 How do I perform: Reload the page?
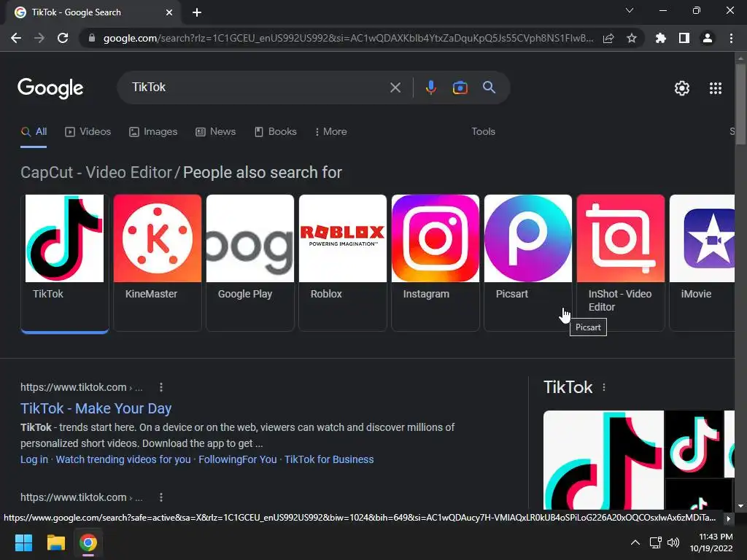(63, 38)
